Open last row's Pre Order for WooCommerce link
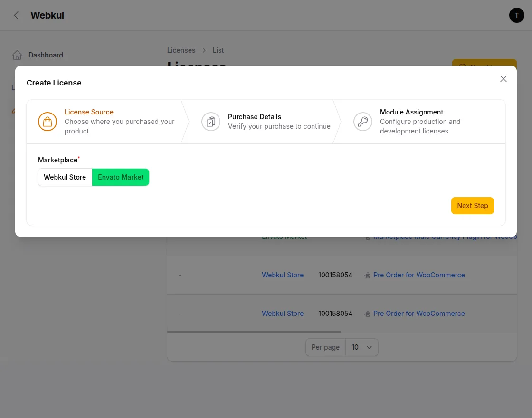Image resolution: width=532 pixels, height=418 pixels. coord(419,313)
